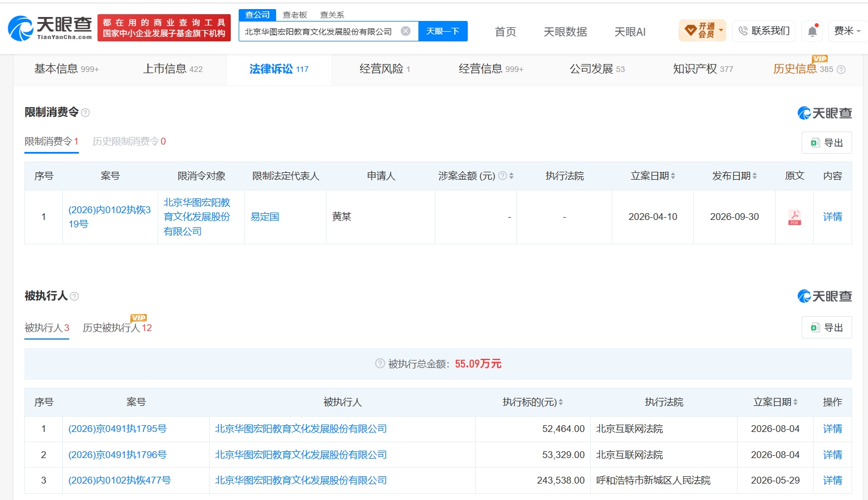
Task: Click help icon beside 被执行总金额
Action: point(380,363)
